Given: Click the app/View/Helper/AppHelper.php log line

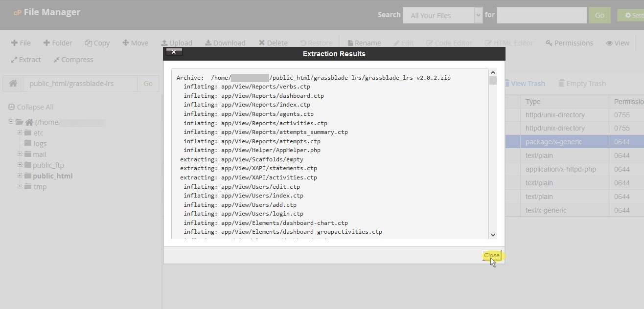Looking at the screenshot, I should [x=252, y=150].
